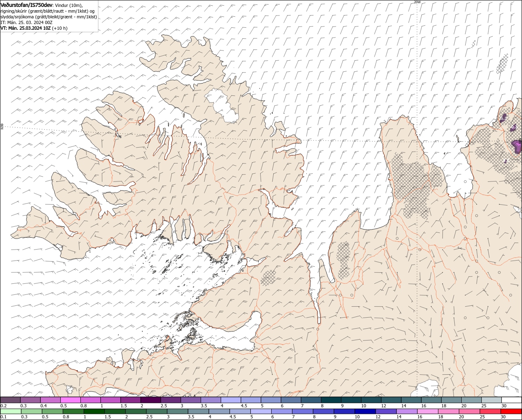522x420 pixels.
Task: Click the '0.3' label under lower legend row
Action: click(24, 417)
